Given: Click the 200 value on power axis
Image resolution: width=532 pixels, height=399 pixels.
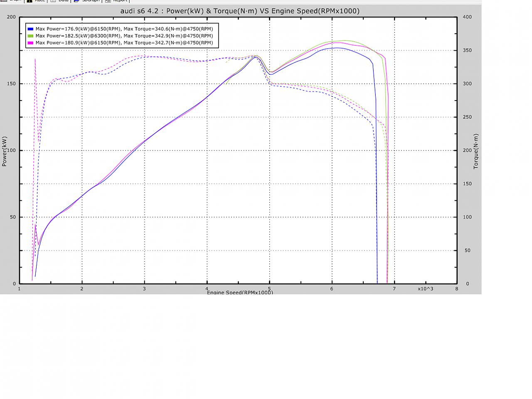Looking at the screenshot, I should point(12,17).
